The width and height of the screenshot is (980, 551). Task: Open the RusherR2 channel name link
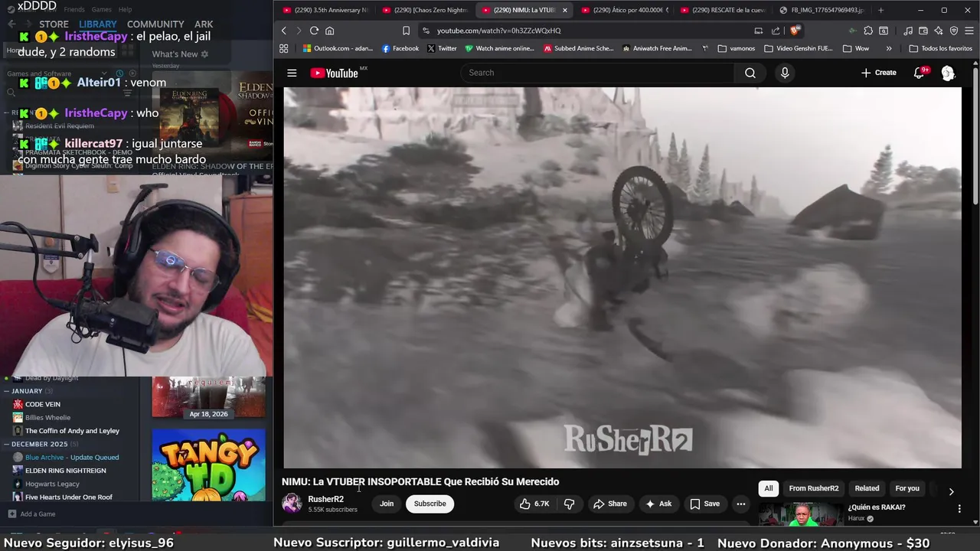pos(325,499)
